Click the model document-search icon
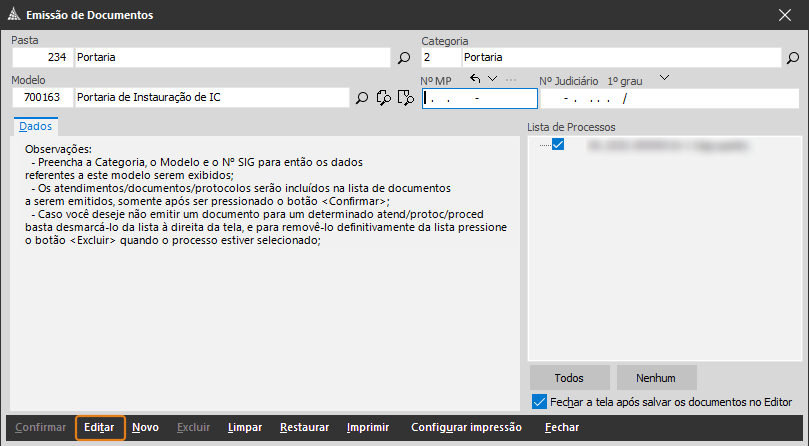 [x=406, y=98]
